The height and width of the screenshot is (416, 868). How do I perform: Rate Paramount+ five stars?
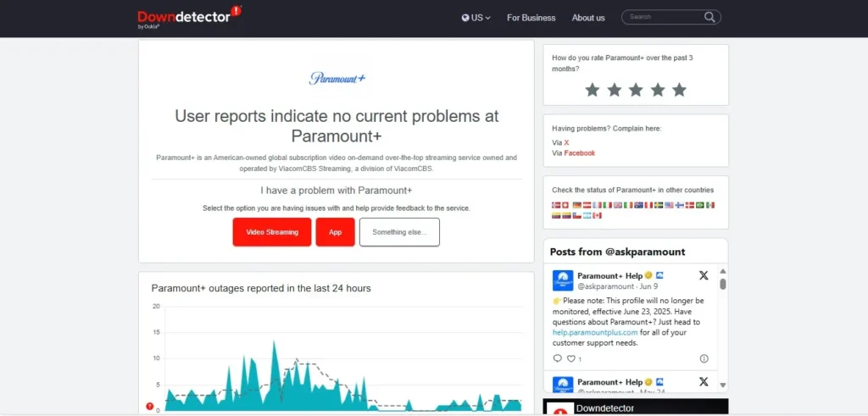point(679,90)
